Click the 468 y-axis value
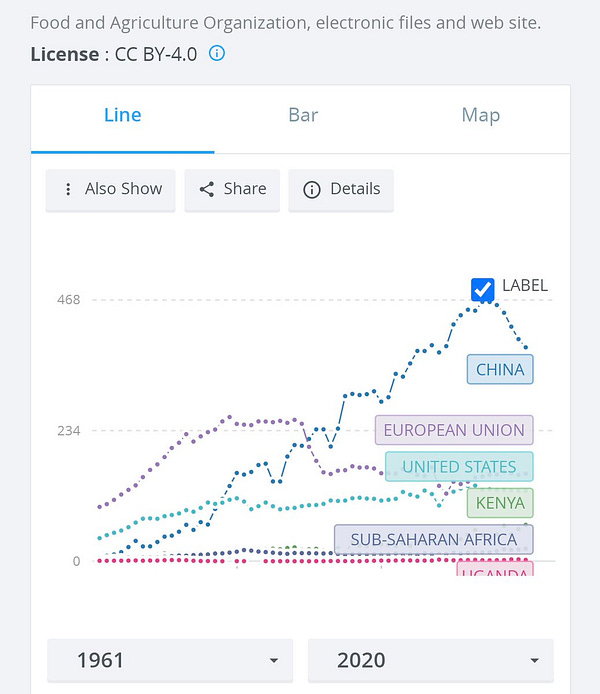Image resolution: width=600 pixels, height=694 pixels. coord(69,300)
